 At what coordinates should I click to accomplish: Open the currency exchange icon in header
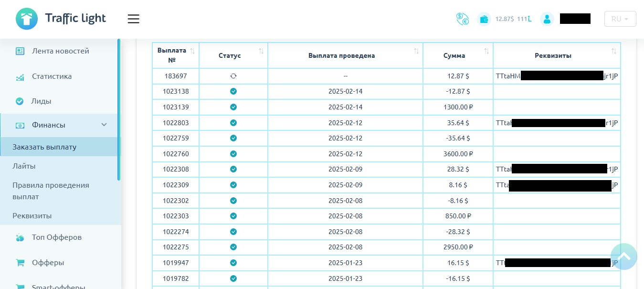tap(462, 19)
